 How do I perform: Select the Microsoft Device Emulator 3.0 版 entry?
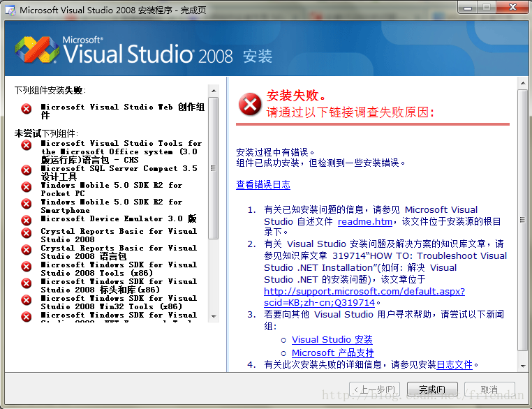(119, 218)
